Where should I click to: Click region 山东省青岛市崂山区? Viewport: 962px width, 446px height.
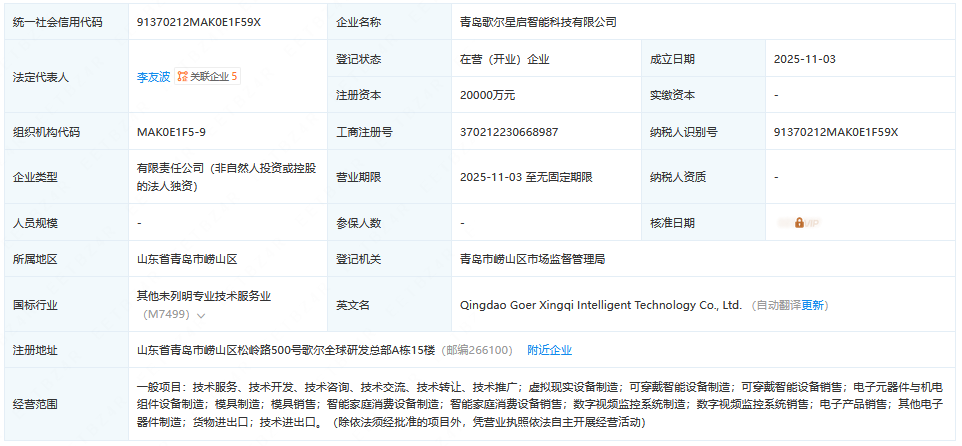(187, 260)
